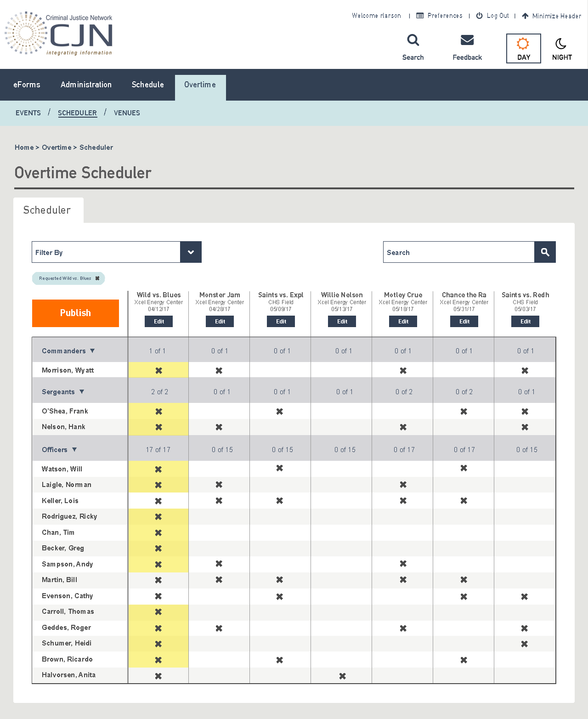Open the Administration menu
The image size is (588, 719).
(x=86, y=85)
